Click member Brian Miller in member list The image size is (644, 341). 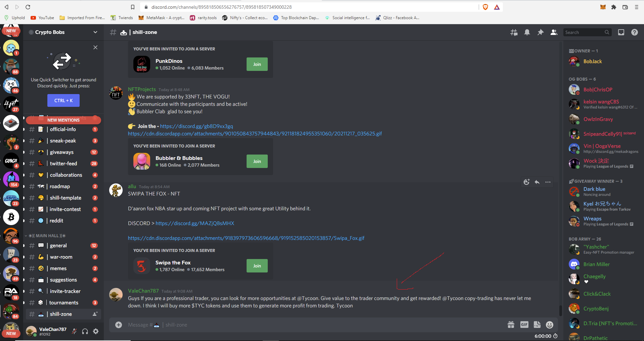pyautogui.click(x=596, y=264)
